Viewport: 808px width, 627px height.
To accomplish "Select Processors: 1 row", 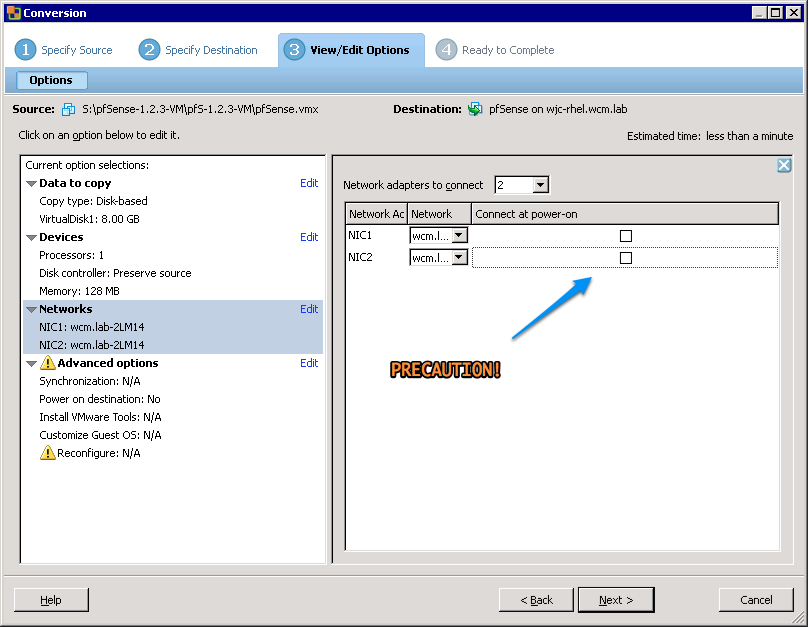I will [x=72, y=255].
